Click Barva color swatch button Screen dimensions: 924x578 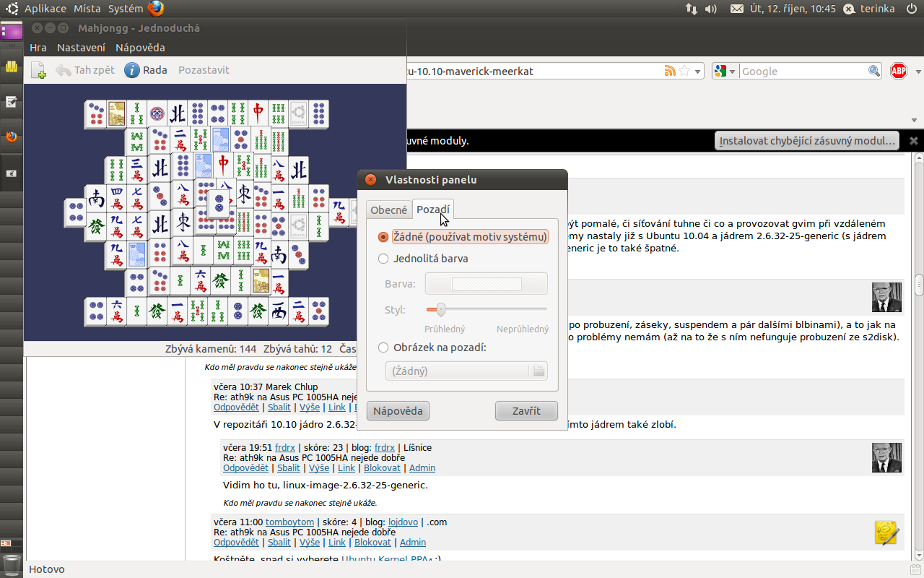point(487,284)
